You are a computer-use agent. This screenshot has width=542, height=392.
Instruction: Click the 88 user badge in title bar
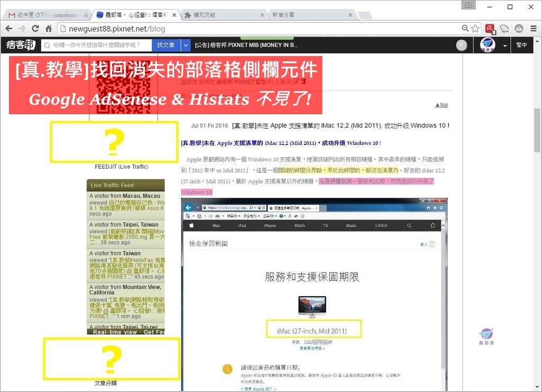(x=468, y=5)
